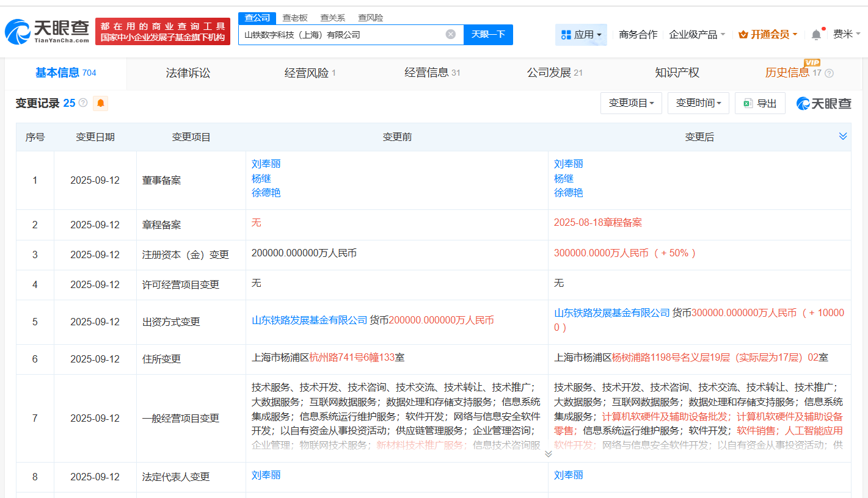Click the 天眼一下 search button

(x=488, y=34)
